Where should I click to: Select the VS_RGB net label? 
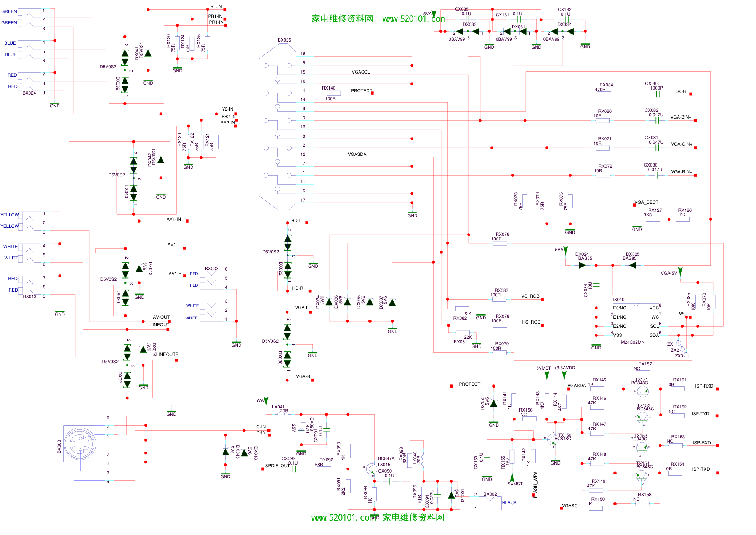pos(530,296)
